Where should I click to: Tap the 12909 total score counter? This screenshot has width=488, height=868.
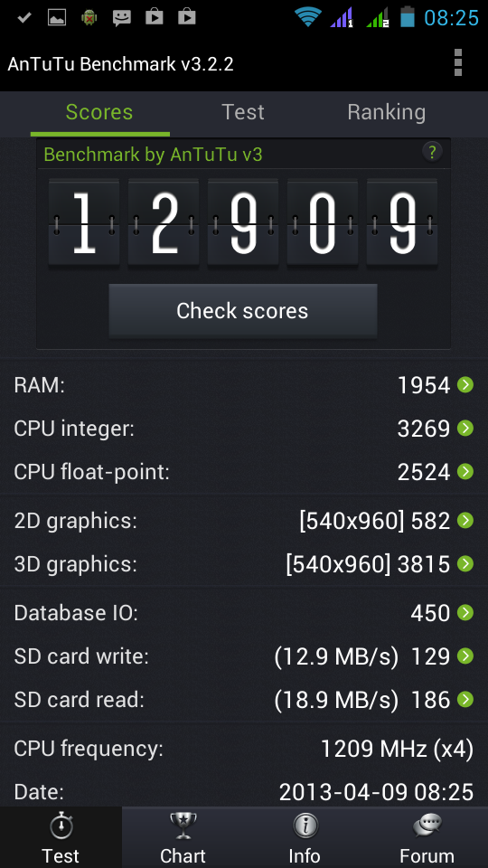(243, 223)
